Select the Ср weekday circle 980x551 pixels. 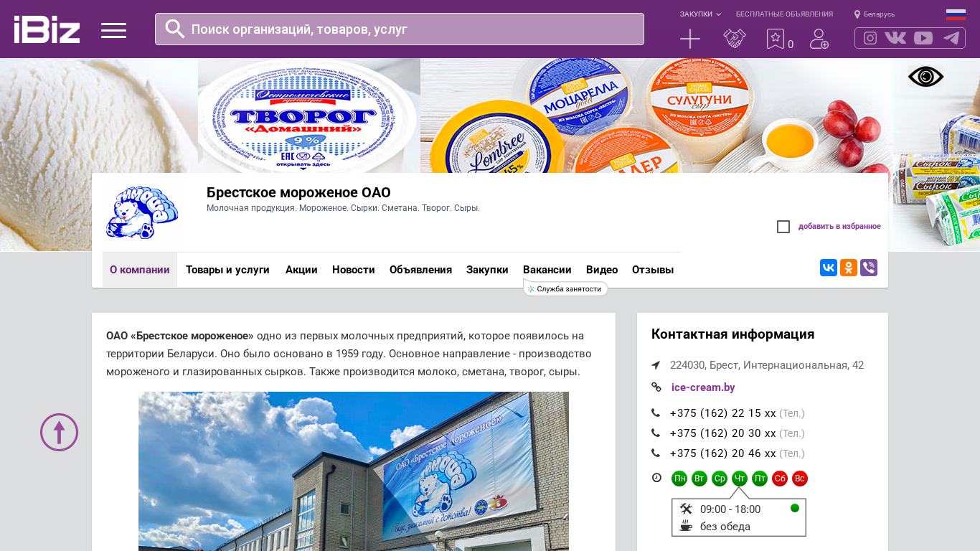click(x=720, y=479)
